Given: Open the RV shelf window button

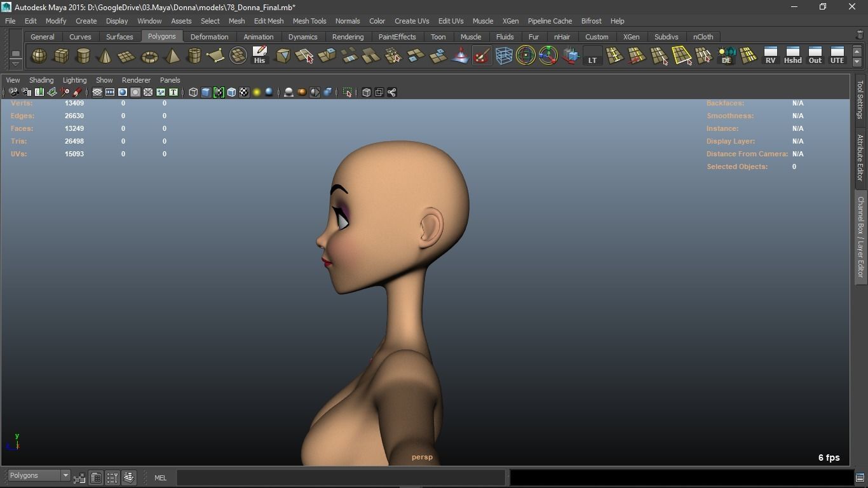Looking at the screenshot, I should click(770, 56).
